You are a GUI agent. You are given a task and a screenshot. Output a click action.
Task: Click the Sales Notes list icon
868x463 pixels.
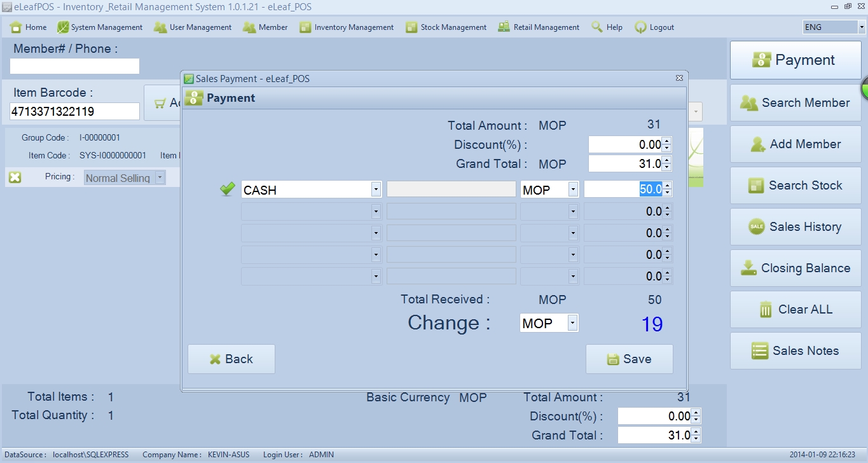[x=759, y=351]
